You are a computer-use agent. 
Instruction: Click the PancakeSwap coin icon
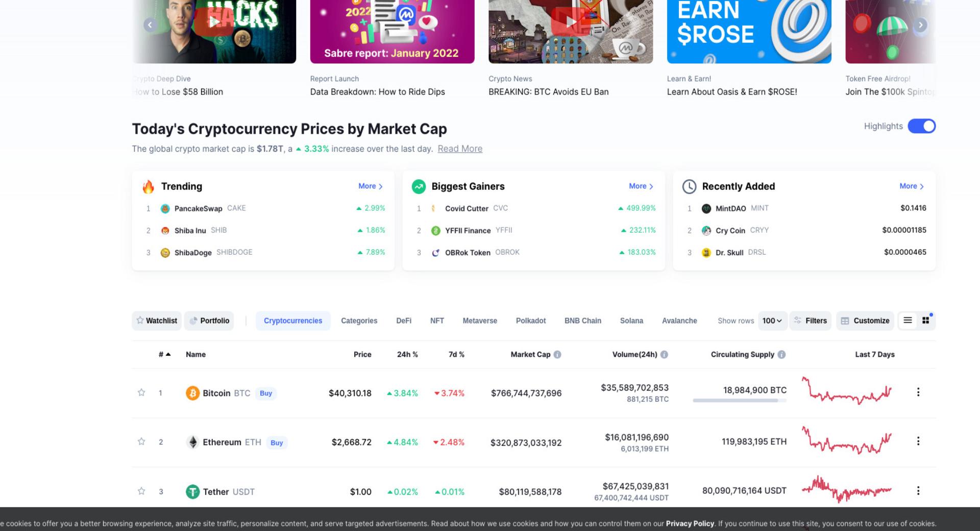(165, 208)
